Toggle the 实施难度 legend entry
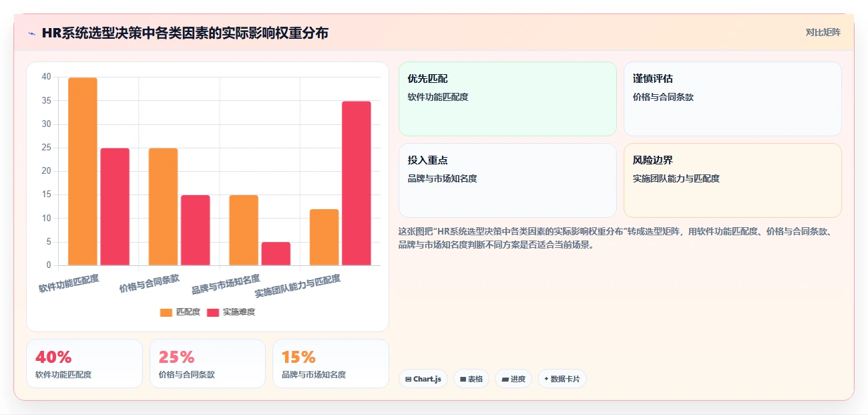 [231, 312]
